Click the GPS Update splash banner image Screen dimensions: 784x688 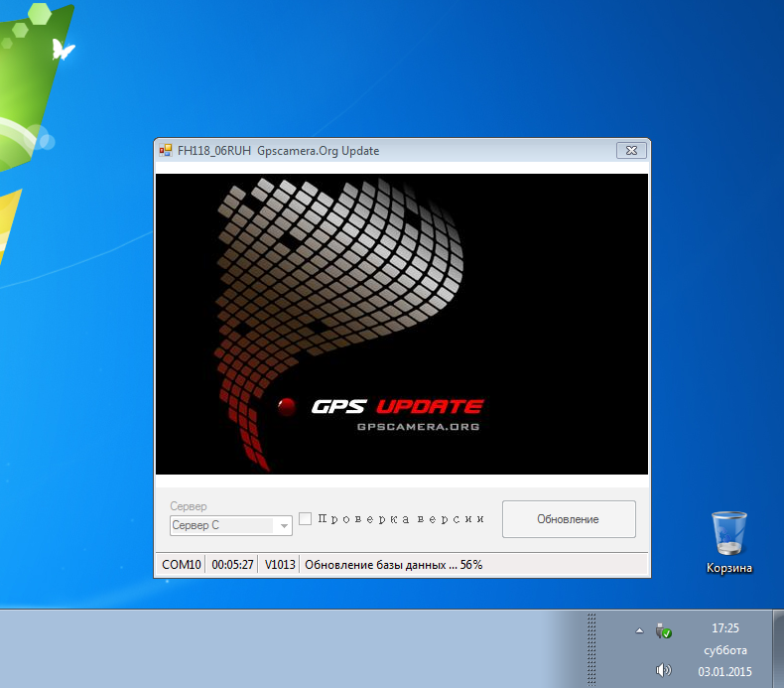tap(402, 324)
